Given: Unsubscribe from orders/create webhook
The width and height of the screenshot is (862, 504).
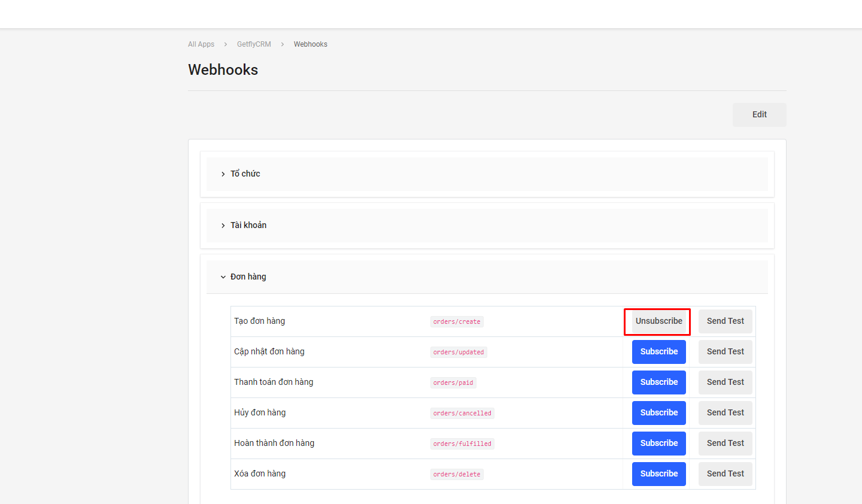Looking at the screenshot, I should tap(658, 321).
